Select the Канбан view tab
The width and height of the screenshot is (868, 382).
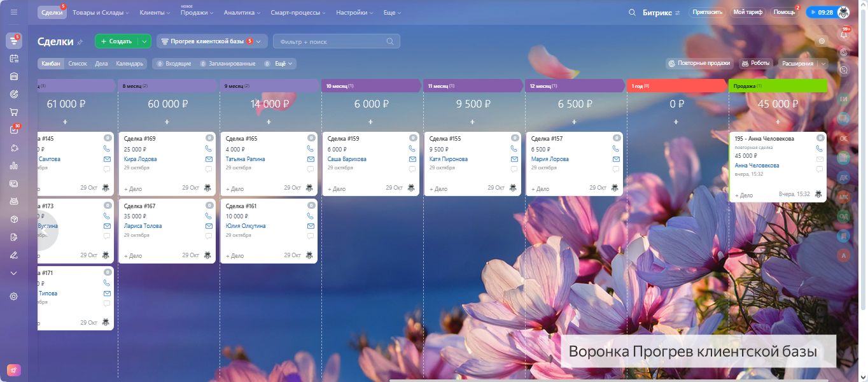[51, 64]
